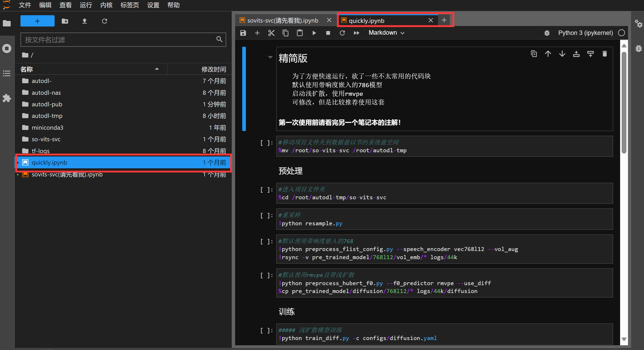Cut the selected cell with scissors

271,33
